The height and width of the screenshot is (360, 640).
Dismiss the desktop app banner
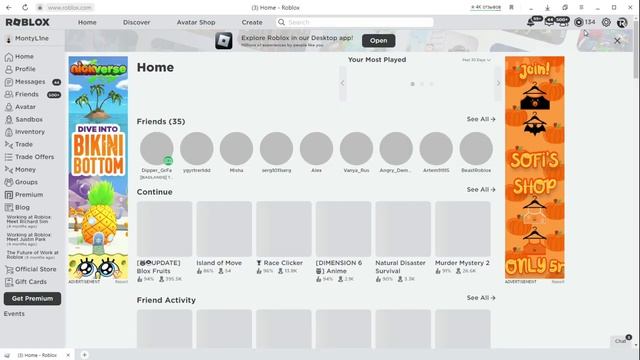[x=617, y=40]
